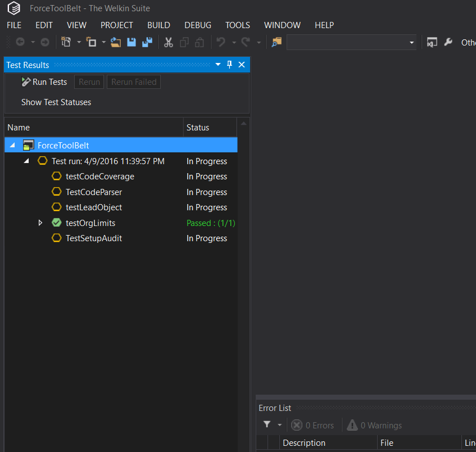Click the Save All icon
Image resolution: width=476 pixels, height=452 pixels.
[x=147, y=42]
